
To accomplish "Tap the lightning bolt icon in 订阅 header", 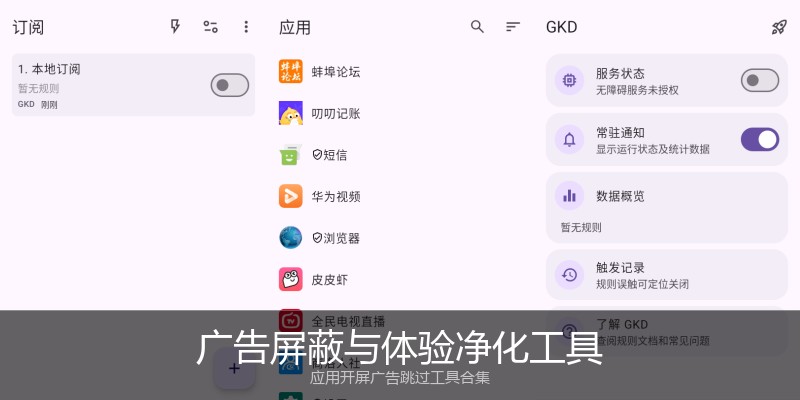I will [x=175, y=27].
